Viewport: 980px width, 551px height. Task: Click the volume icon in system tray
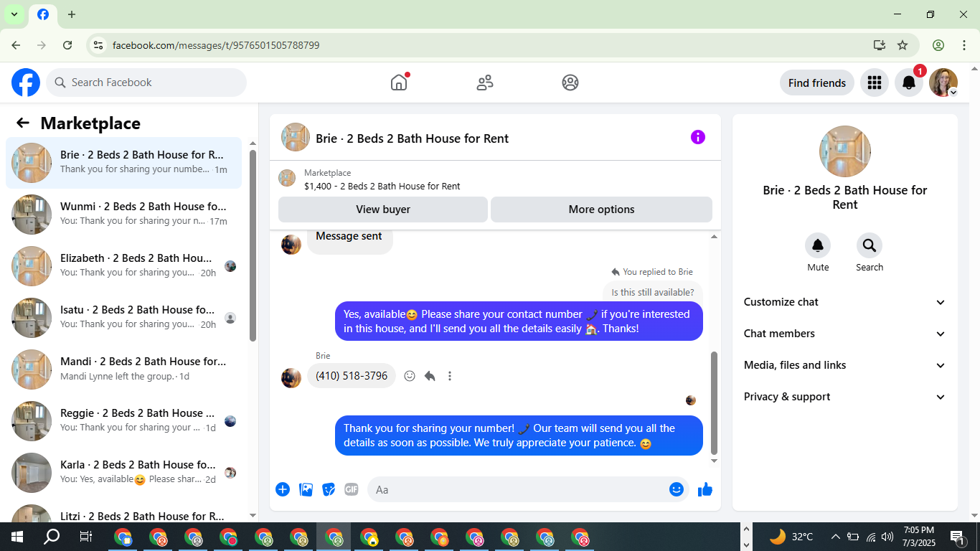pyautogui.click(x=887, y=537)
